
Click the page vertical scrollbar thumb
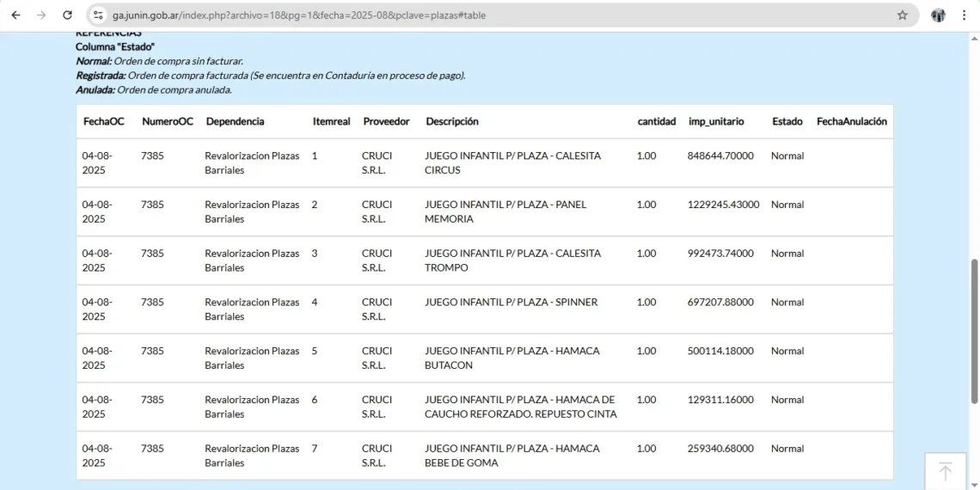coord(974,331)
